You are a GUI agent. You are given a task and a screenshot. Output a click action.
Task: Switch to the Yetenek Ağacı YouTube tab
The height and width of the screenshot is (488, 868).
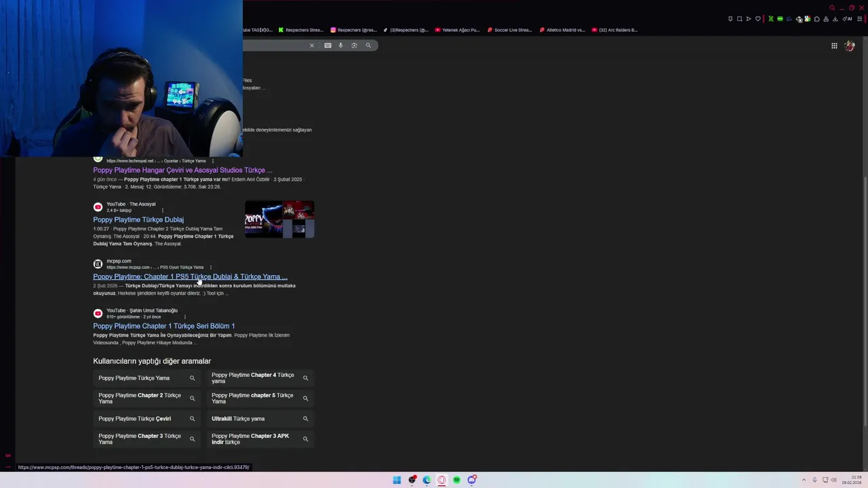point(457,30)
